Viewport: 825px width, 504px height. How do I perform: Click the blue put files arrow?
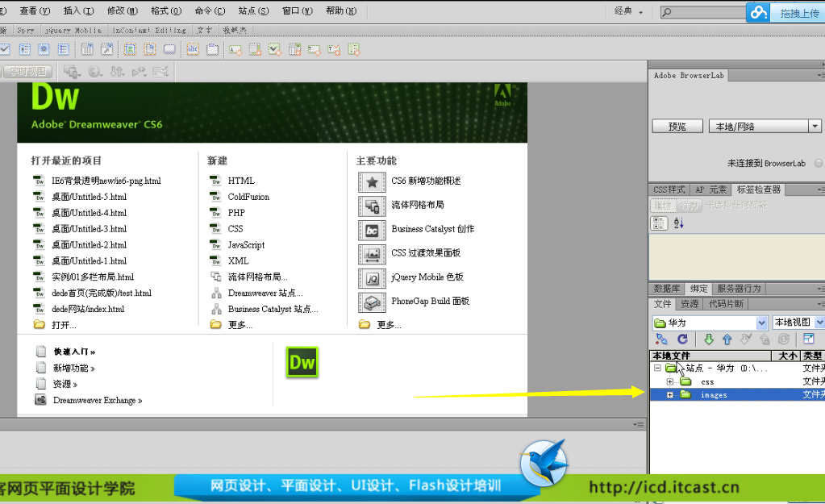[727, 339]
